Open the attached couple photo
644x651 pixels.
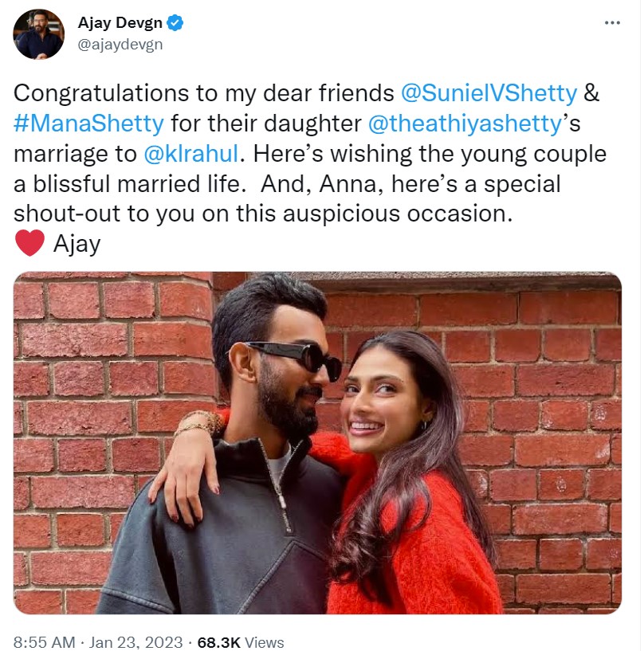click(x=317, y=443)
